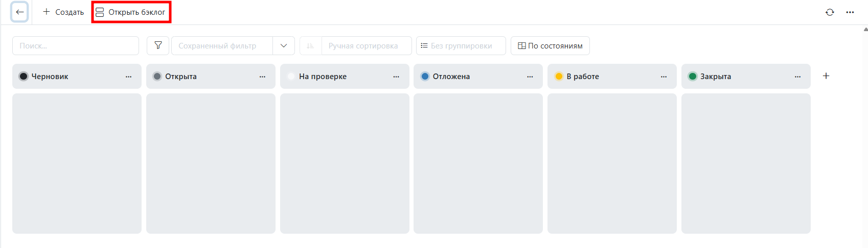Click the blue Отложена status dot
The width and height of the screenshot is (868, 248).
[425, 77]
